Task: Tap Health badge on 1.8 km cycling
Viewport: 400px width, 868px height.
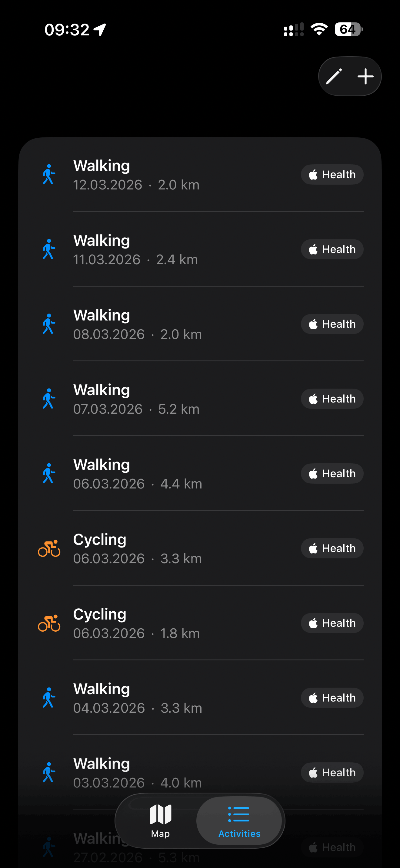Action: (x=332, y=623)
